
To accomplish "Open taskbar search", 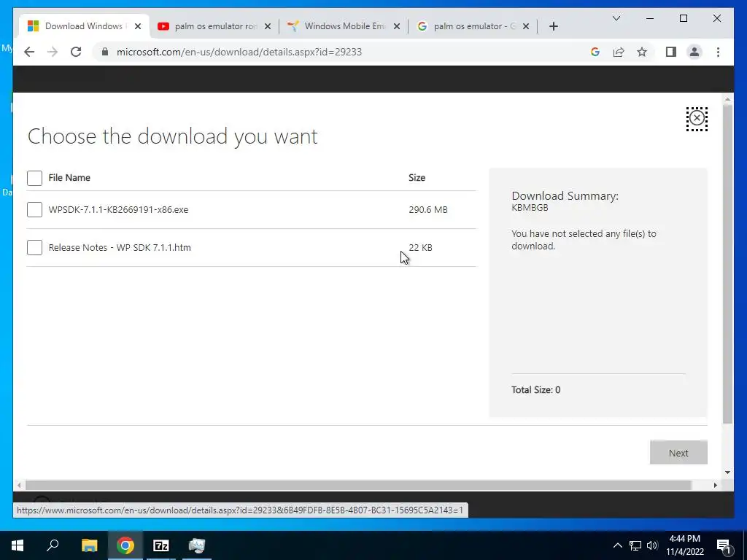I will [x=53, y=545].
